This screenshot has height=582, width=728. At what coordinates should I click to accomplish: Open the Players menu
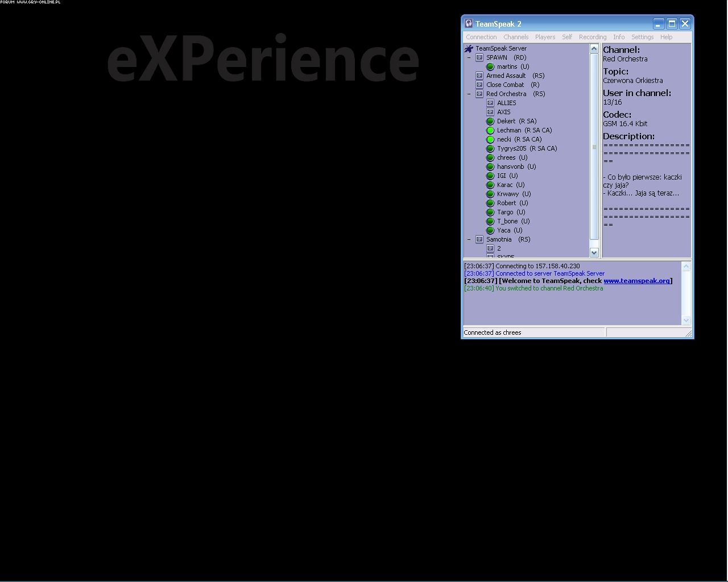(545, 37)
